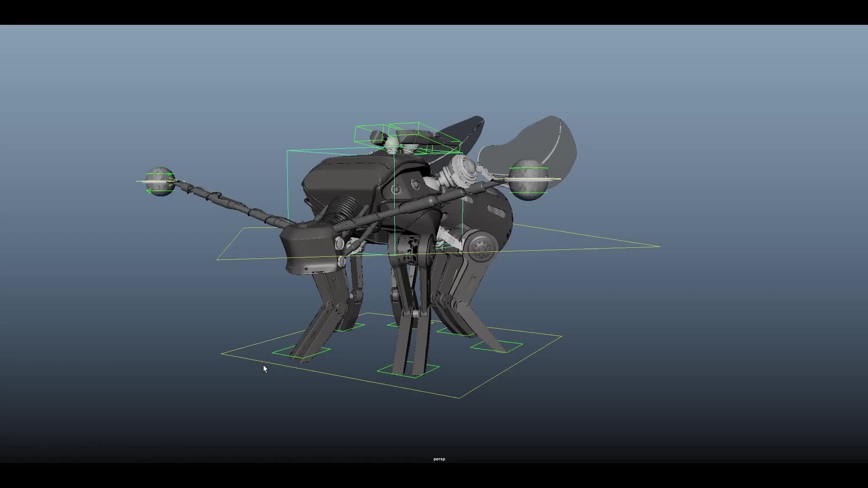Select the green head box control

[x=371, y=133]
